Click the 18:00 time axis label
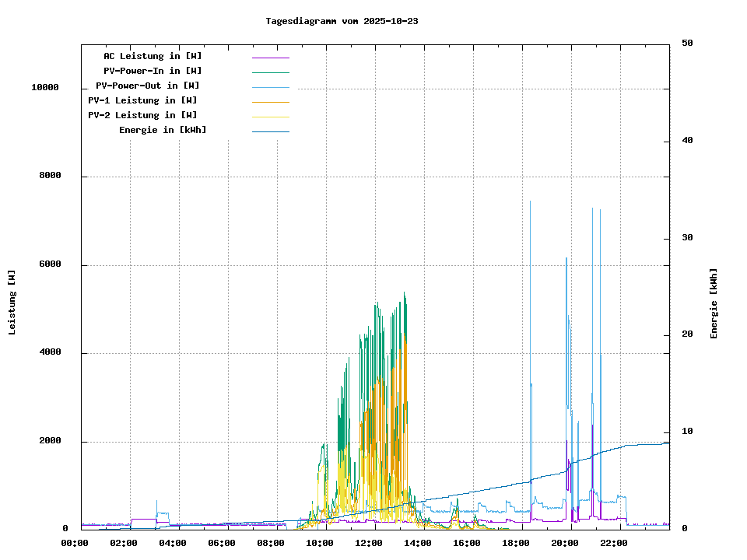Image resolution: width=747 pixels, height=560 pixels. (516, 543)
